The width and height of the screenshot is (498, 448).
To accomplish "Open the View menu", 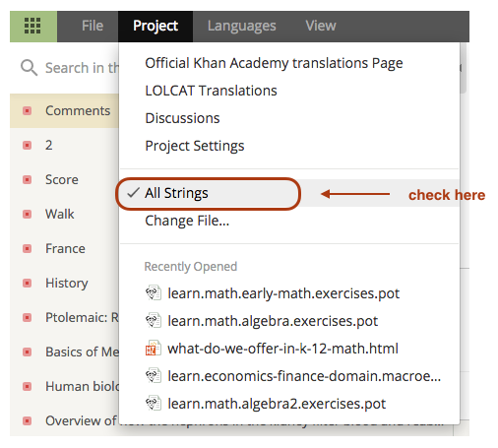I will pyautogui.click(x=321, y=27).
